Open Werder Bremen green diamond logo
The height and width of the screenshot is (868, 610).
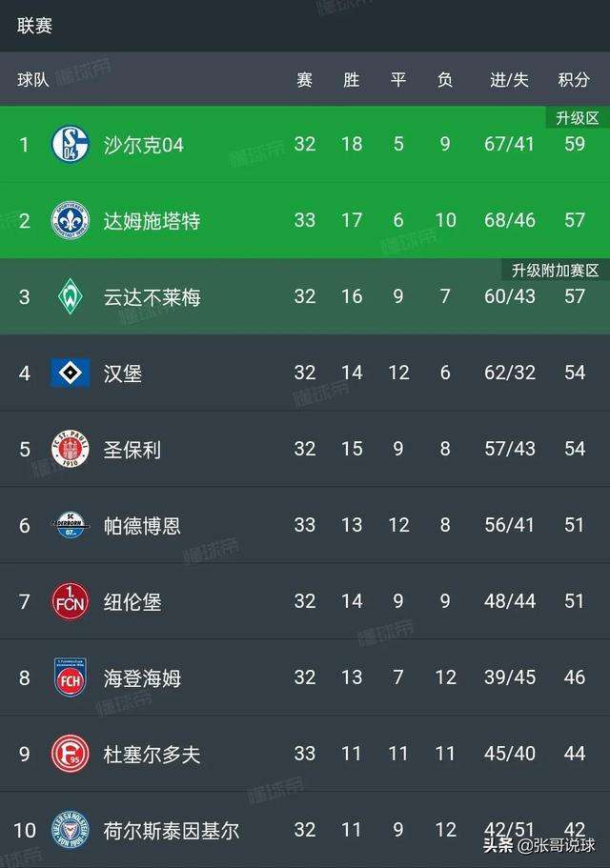(x=71, y=296)
